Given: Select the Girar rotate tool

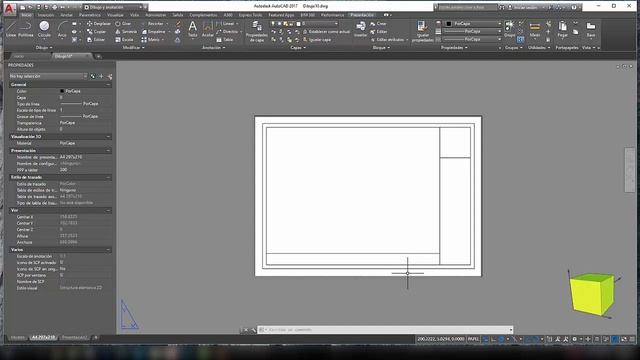Looking at the screenshot, I should click(123, 24).
